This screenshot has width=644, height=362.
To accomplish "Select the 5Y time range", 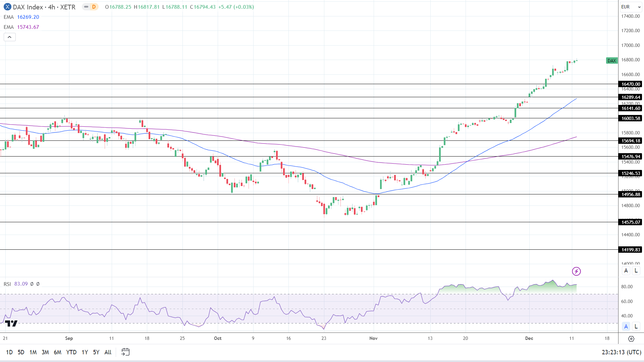I will tap(96, 352).
